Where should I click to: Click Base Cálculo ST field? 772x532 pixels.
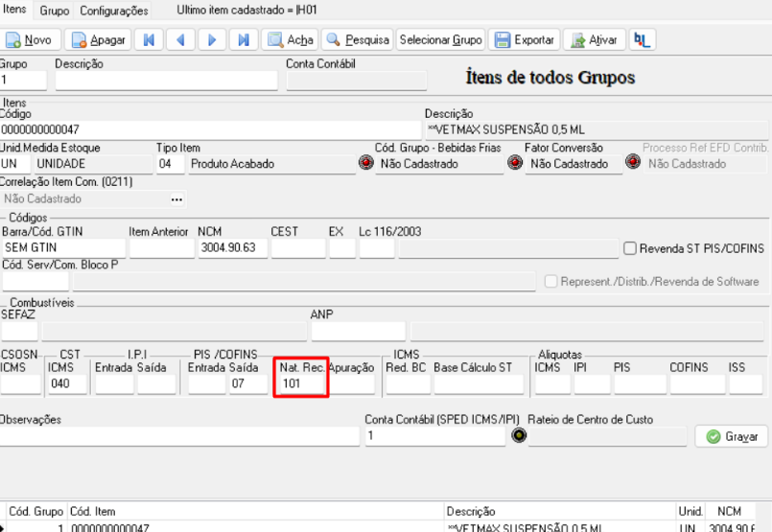(x=479, y=384)
